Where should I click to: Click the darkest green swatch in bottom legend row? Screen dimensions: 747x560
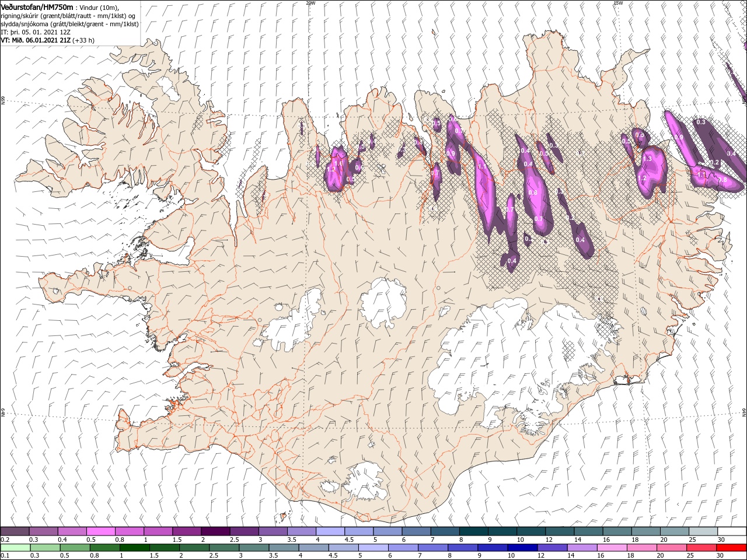point(135,548)
